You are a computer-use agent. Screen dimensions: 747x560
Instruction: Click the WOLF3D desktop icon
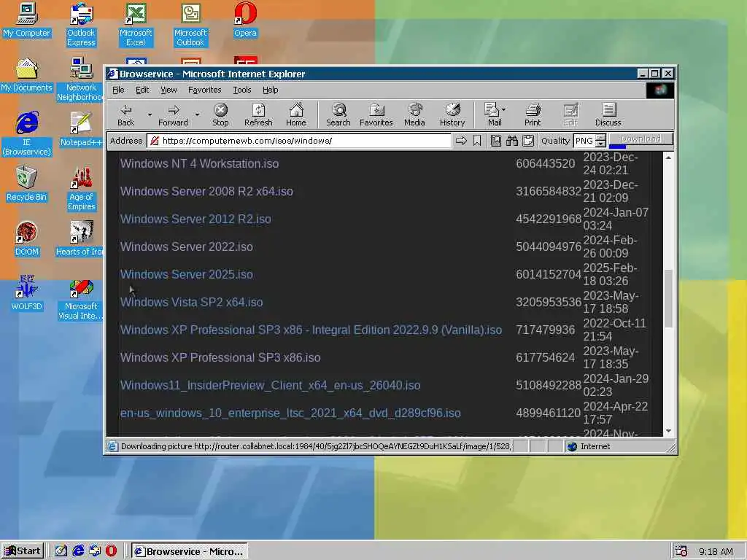click(x=27, y=294)
